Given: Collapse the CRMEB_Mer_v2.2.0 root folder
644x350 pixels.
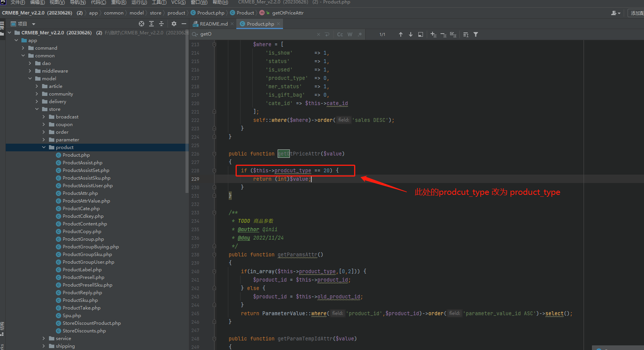Looking at the screenshot, I should tap(10, 32).
